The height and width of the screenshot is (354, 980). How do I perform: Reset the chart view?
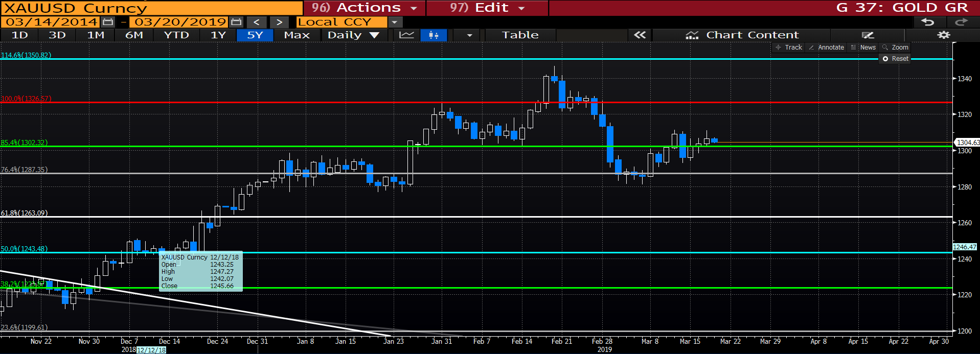click(x=895, y=59)
